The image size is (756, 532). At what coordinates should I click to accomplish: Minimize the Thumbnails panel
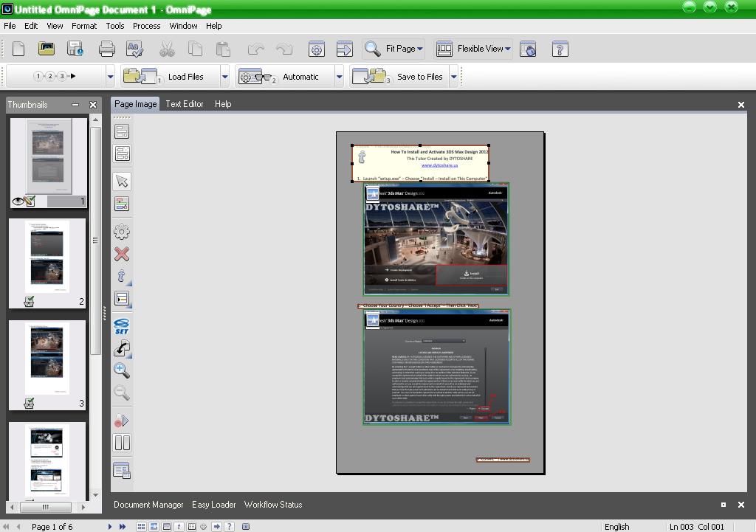[75, 105]
